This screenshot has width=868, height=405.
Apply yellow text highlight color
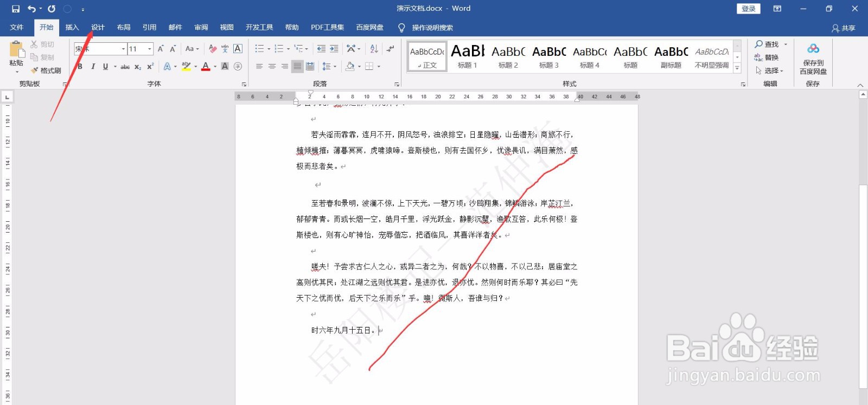pyautogui.click(x=186, y=67)
